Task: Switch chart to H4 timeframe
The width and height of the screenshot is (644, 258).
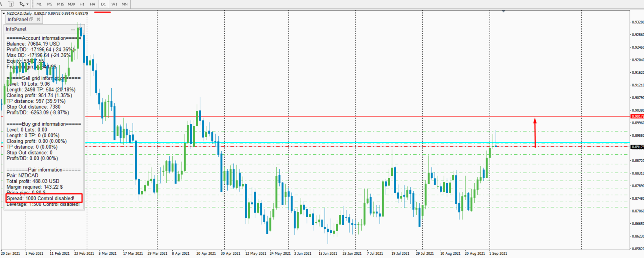Action: pos(92,4)
